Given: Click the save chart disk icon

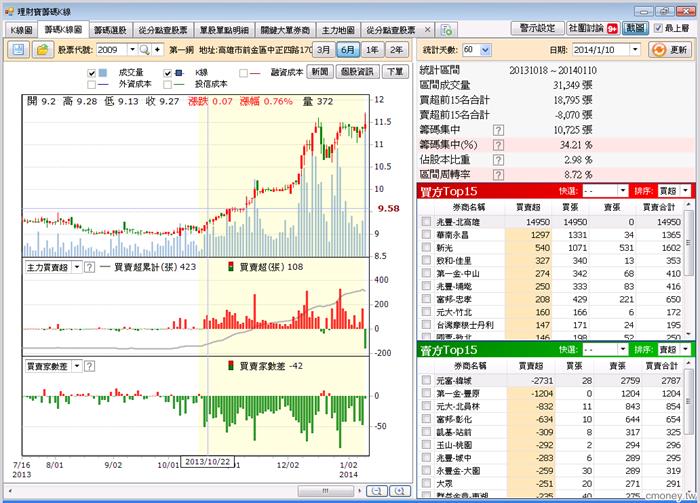Looking at the screenshot, I should (x=19, y=49).
